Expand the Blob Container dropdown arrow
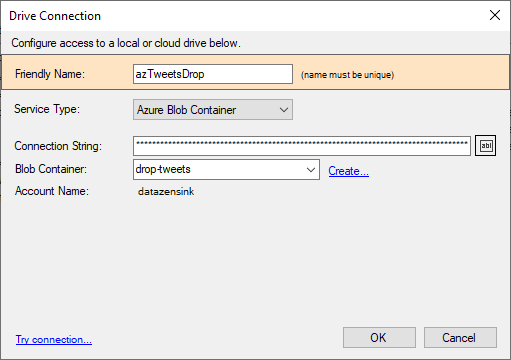 311,170
